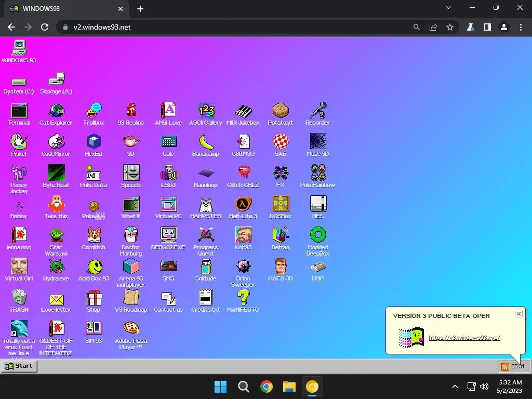532x399 pixels.
Task: Open the Calc calculator icon
Action: click(x=168, y=145)
